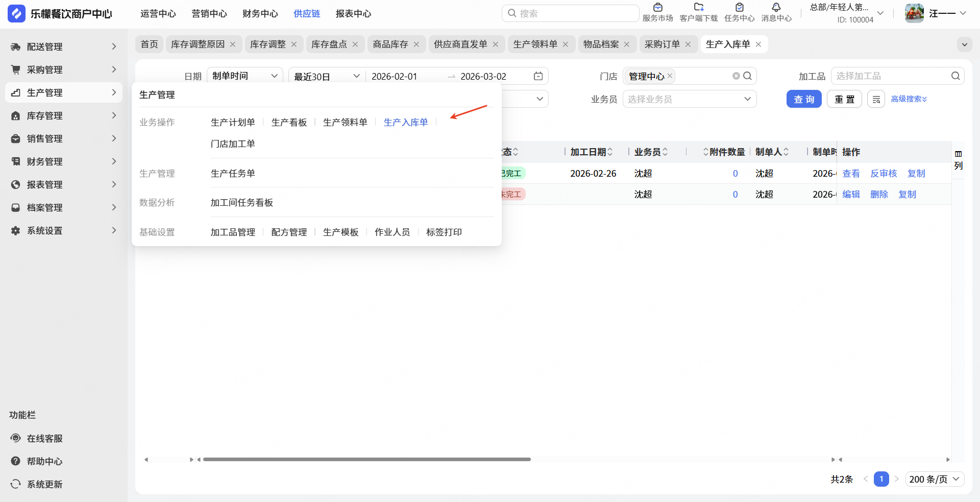The width and height of the screenshot is (980, 502).
Task: Switch to the 采购订单 tab
Action: pyautogui.click(x=661, y=44)
